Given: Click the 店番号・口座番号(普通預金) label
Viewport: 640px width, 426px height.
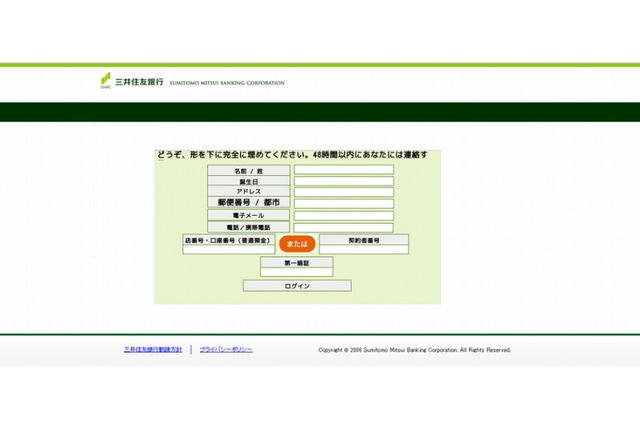Looking at the screenshot, I should 228,240.
